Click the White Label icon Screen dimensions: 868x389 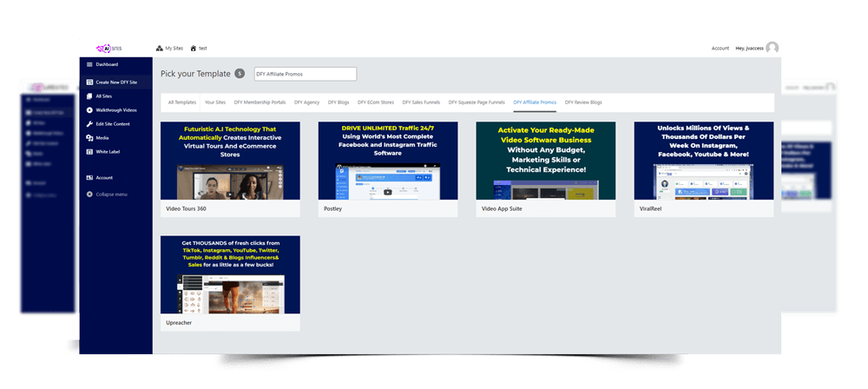(x=89, y=151)
